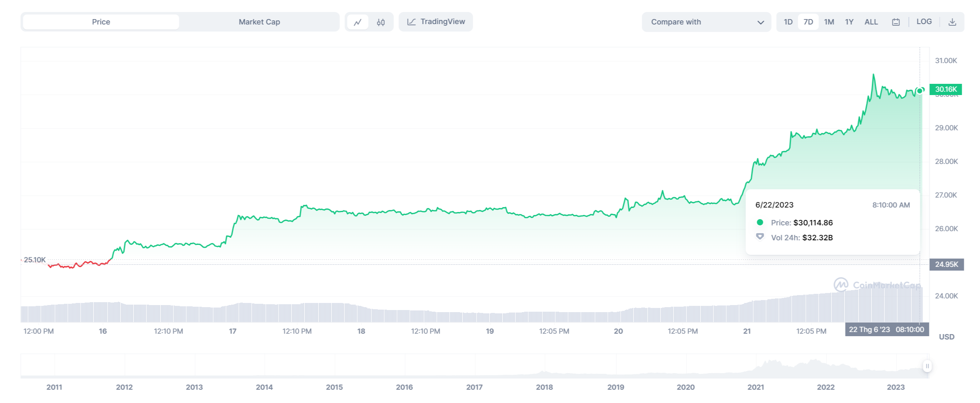Click the green data point on the chart

tap(920, 91)
